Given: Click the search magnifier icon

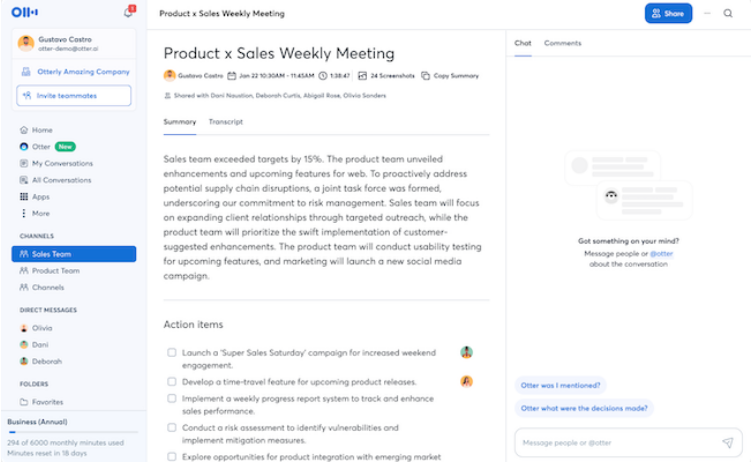Looking at the screenshot, I should click(x=728, y=14).
